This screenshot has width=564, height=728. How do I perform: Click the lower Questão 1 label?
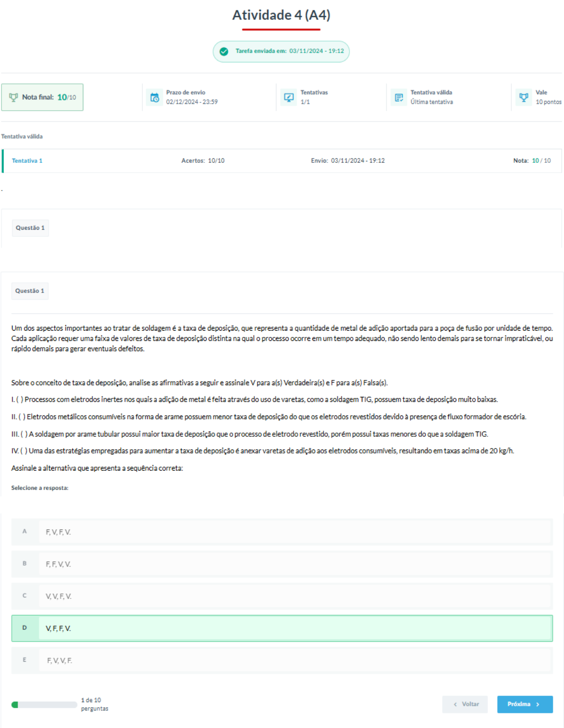30,291
